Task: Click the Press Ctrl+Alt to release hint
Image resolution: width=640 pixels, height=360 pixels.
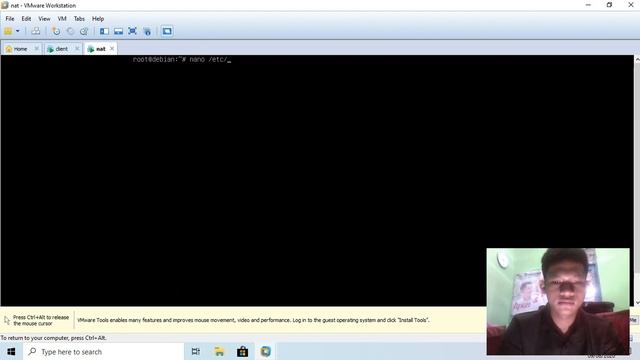Action: click(41, 320)
